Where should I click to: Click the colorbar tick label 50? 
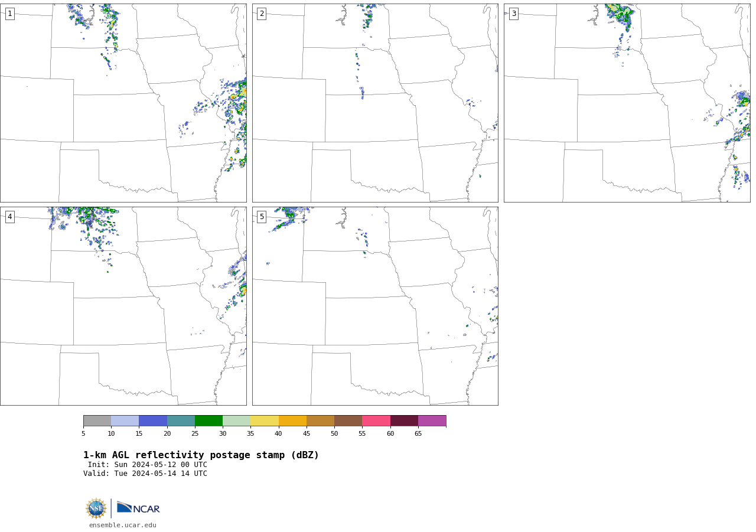coord(334,434)
